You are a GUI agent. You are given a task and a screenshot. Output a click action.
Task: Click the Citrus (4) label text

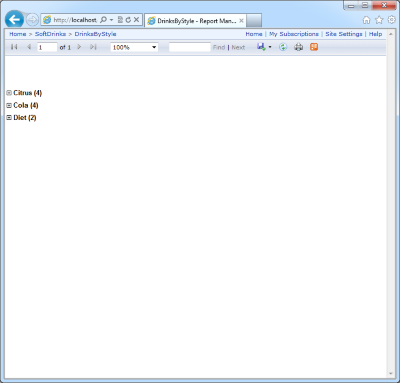tap(28, 93)
